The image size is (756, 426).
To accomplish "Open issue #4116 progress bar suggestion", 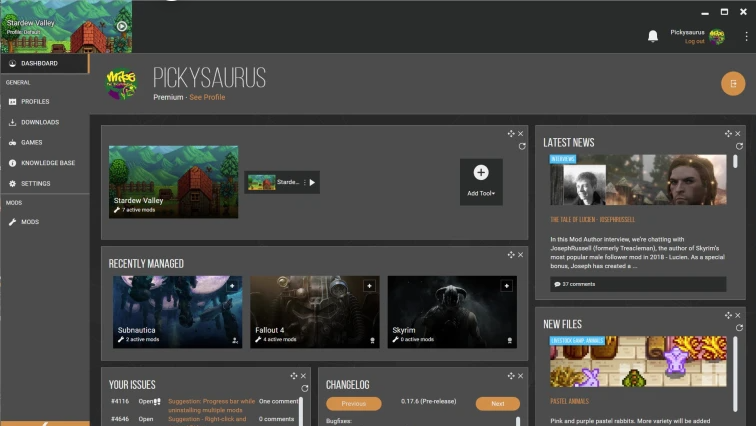I will point(212,405).
